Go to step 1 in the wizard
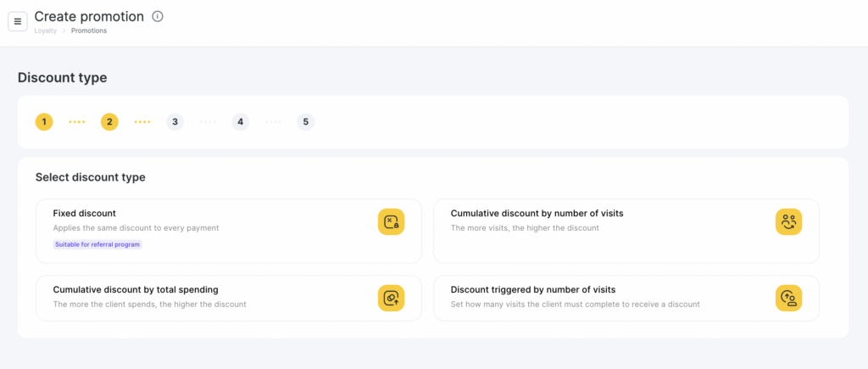The height and width of the screenshot is (369, 868). click(x=44, y=122)
